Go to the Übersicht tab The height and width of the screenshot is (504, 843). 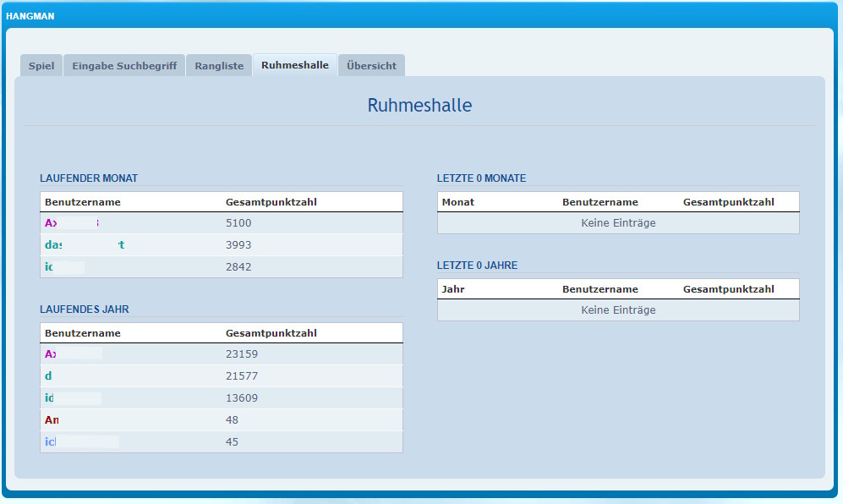point(371,66)
